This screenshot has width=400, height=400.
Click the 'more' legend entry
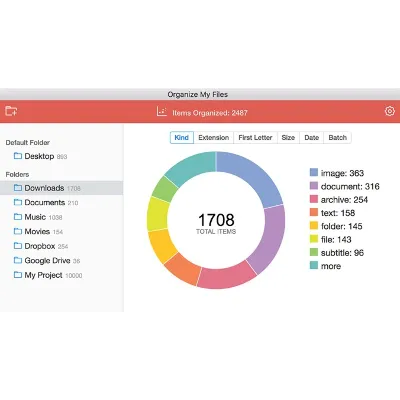tap(325, 266)
